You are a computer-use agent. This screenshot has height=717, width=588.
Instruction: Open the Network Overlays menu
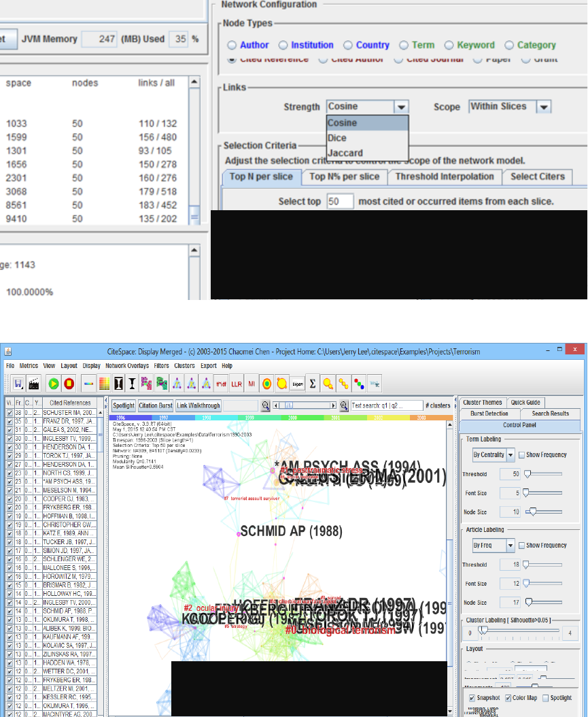point(127,366)
